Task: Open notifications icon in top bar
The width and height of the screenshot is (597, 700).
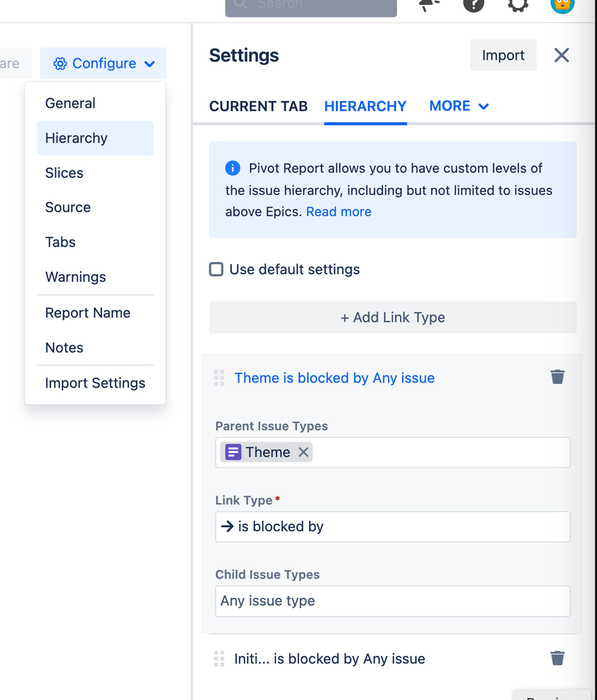Action: [x=429, y=4]
